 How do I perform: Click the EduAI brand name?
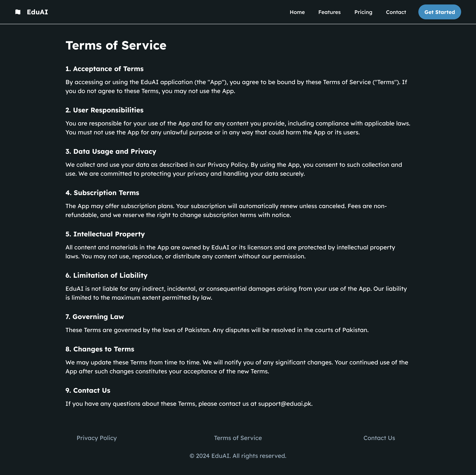coord(37,12)
